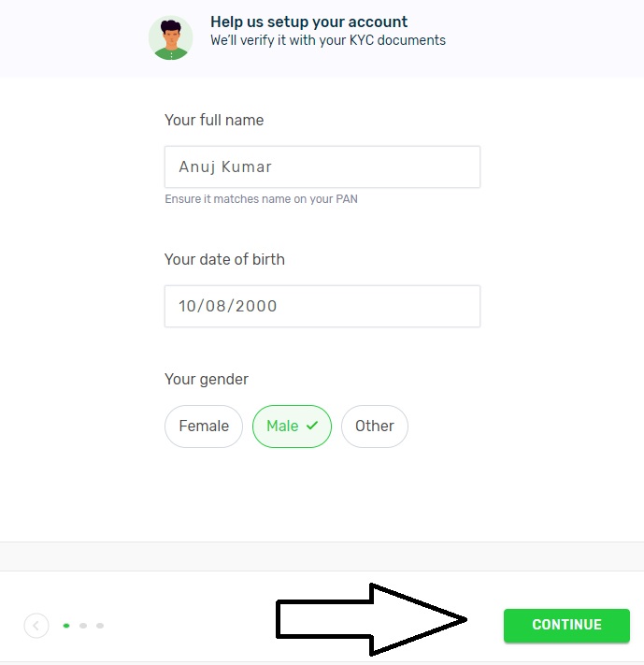This screenshot has height=665, width=644.
Task: Click the "Your date of birth" label
Action: [x=224, y=260]
